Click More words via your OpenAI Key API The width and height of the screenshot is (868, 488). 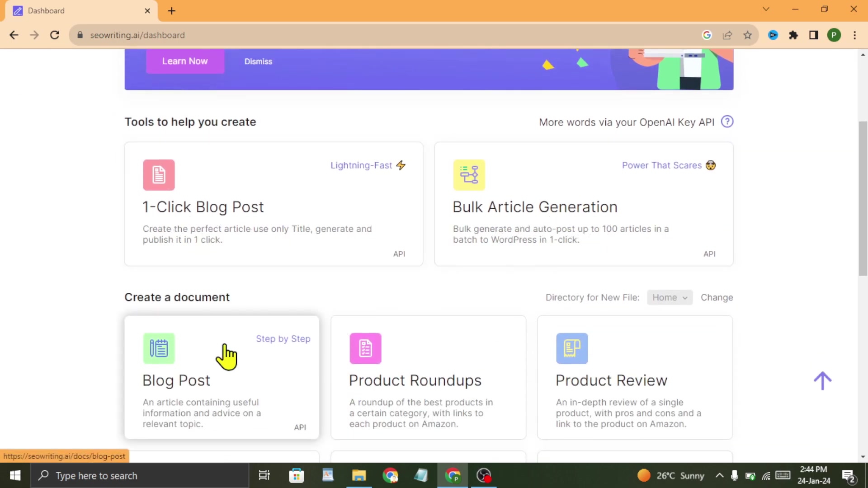[x=627, y=122]
